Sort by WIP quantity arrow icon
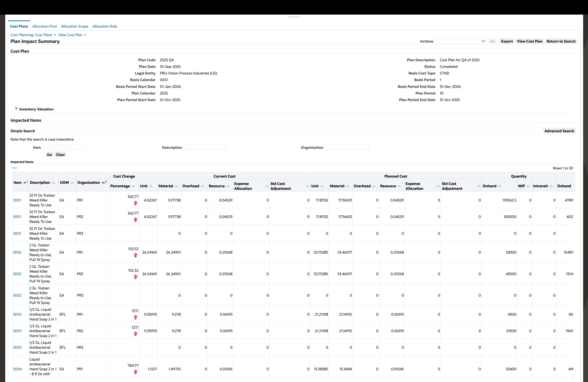Viewport: 588px width, 382px height. pos(528,186)
